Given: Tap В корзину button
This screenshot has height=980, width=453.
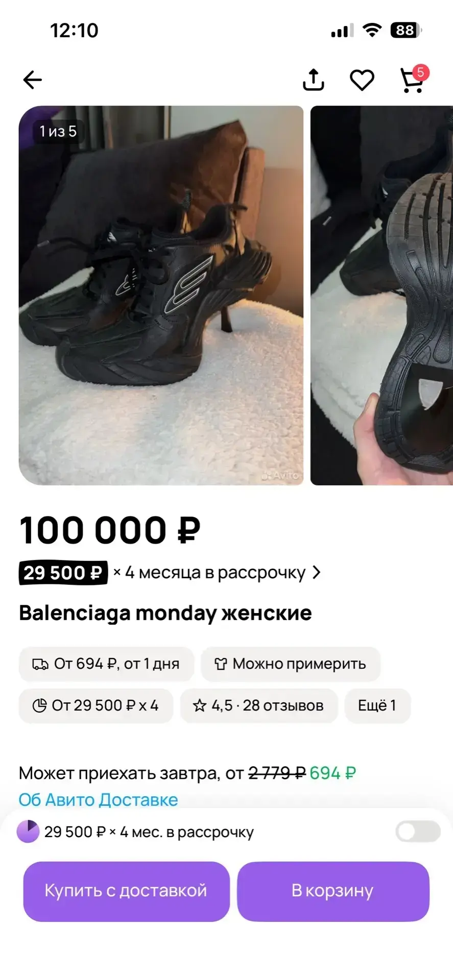Looking at the screenshot, I should click(333, 891).
